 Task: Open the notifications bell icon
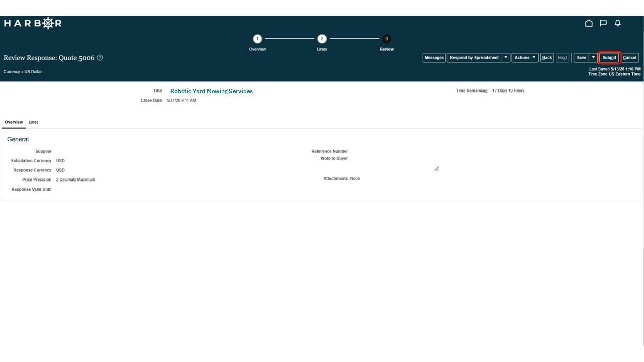[618, 23]
